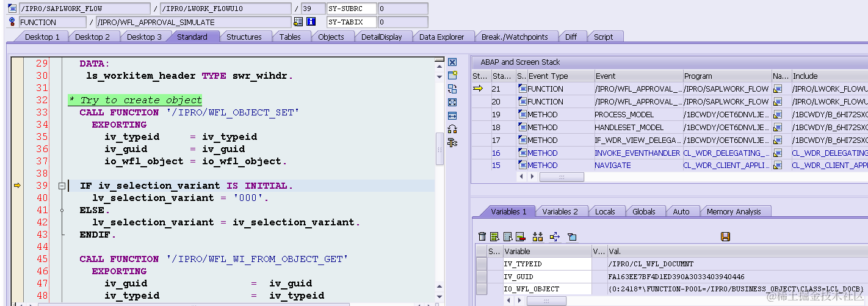Switch to the Auto tab
Screen dimensions: 868x306
tap(681, 211)
